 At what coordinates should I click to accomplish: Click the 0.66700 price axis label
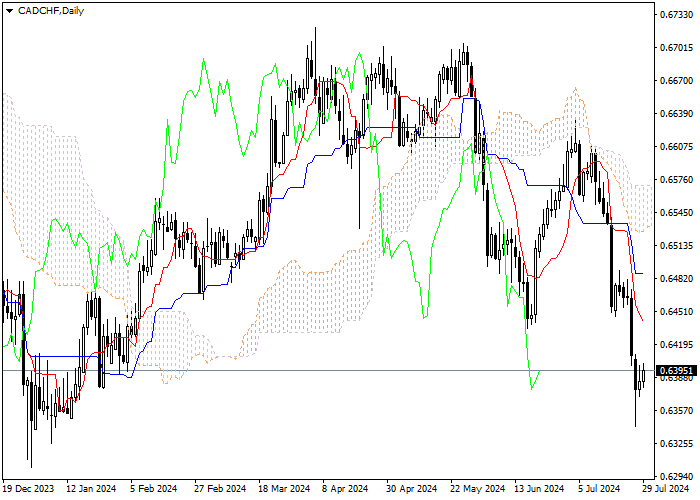point(677,81)
